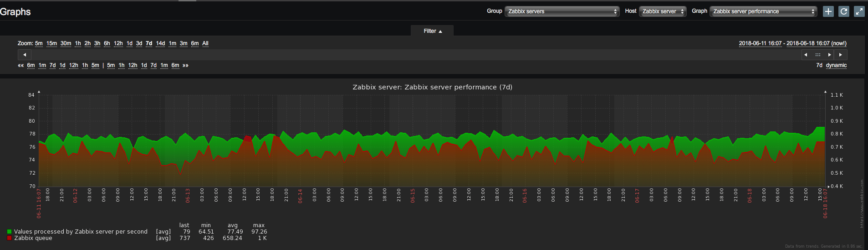Click the «« jump-back navigation link
The width and height of the screenshot is (868, 250).
[20, 65]
